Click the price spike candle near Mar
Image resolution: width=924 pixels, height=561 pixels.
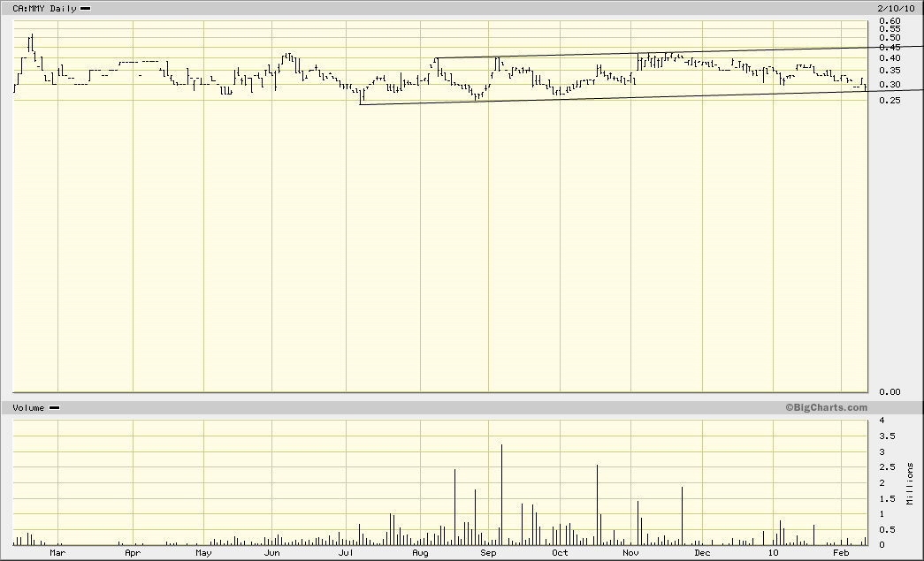point(32,40)
